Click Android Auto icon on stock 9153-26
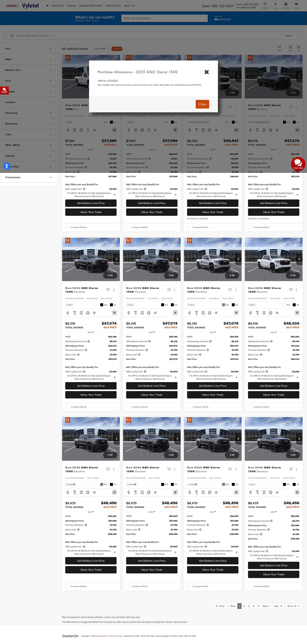This screenshot has width=307, height=644. [271, 492]
